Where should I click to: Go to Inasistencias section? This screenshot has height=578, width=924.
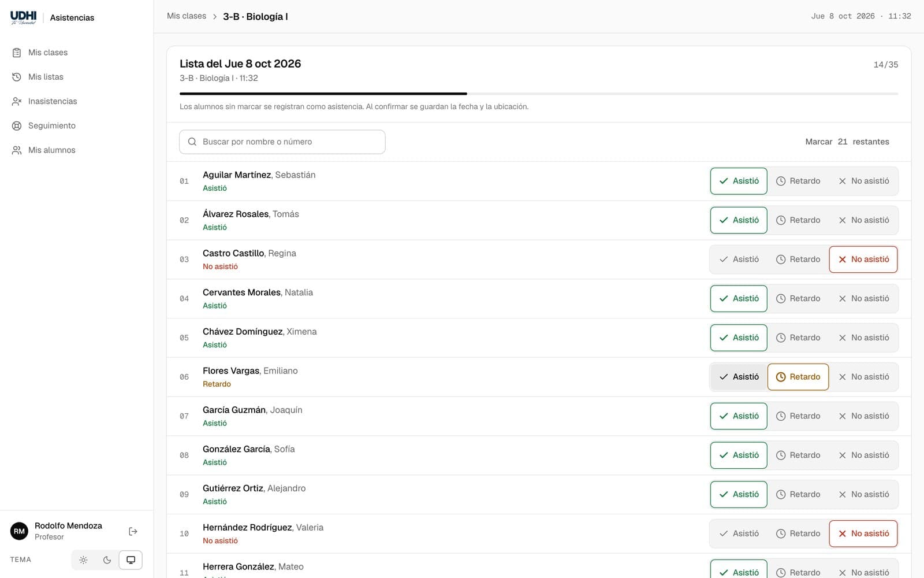click(x=76, y=101)
